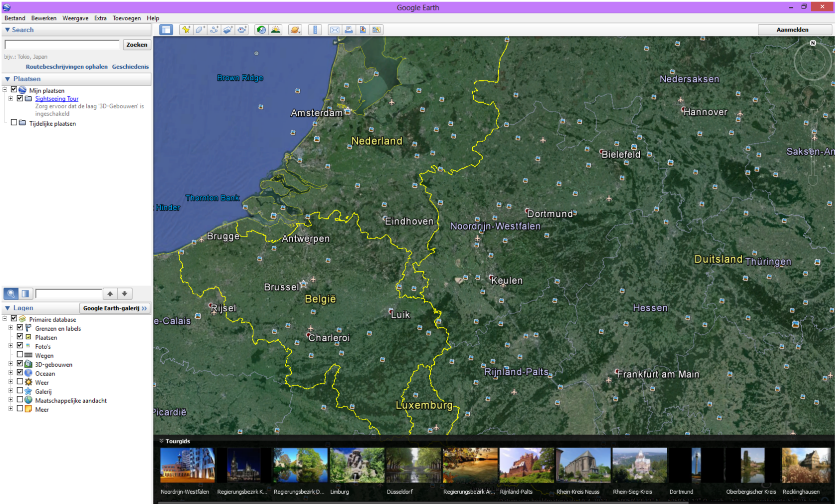Open the Rijnland-Palts tour thumbnail
835x504 pixels.
526,465
